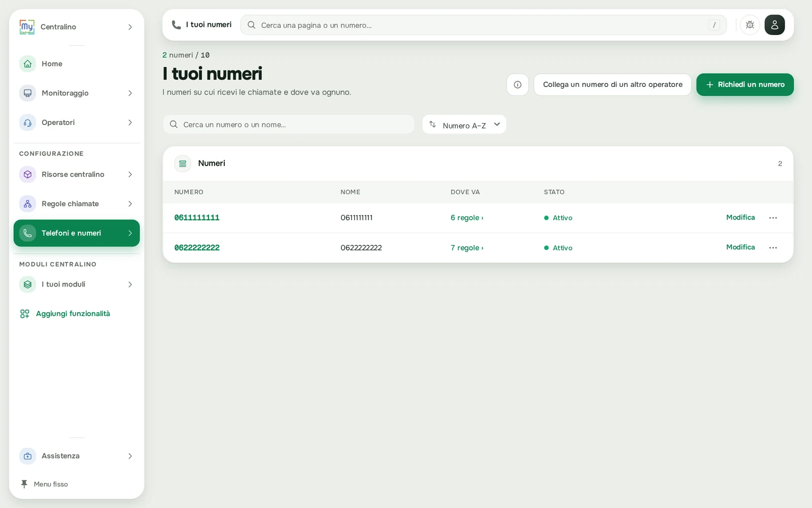Click the Assistenza briefcase icon
Viewport: 812px width, 508px height.
27,456
